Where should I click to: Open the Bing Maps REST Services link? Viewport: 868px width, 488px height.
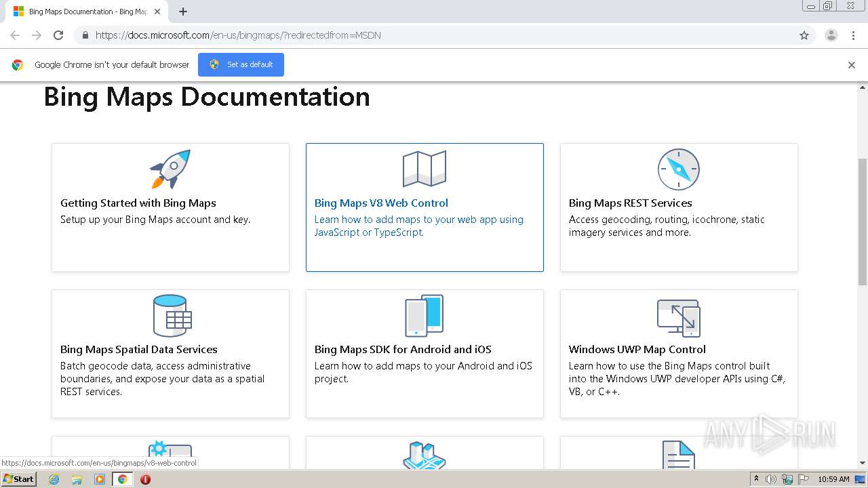pyautogui.click(x=631, y=203)
